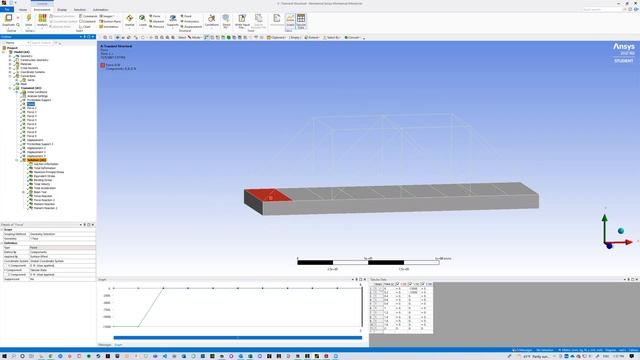Select Moment Reaction 2 in the tree
640x360 pixels.
[x=45, y=208]
